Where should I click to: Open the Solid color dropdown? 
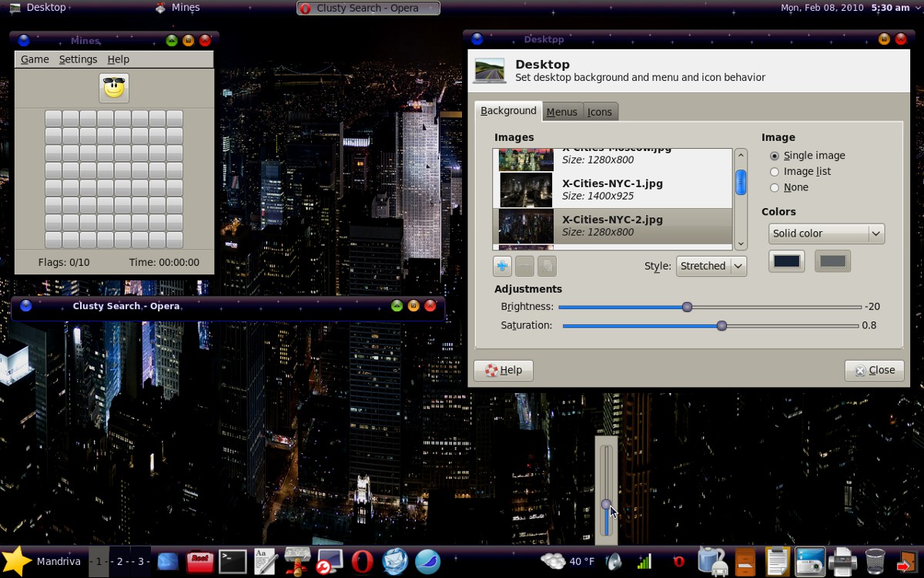pyautogui.click(x=826, y=234)
